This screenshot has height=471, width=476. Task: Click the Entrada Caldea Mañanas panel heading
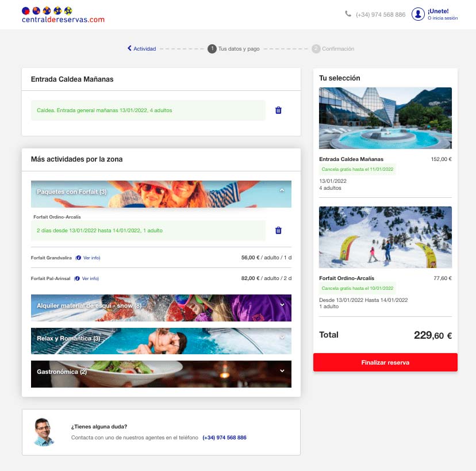click(x=72, y=79)
